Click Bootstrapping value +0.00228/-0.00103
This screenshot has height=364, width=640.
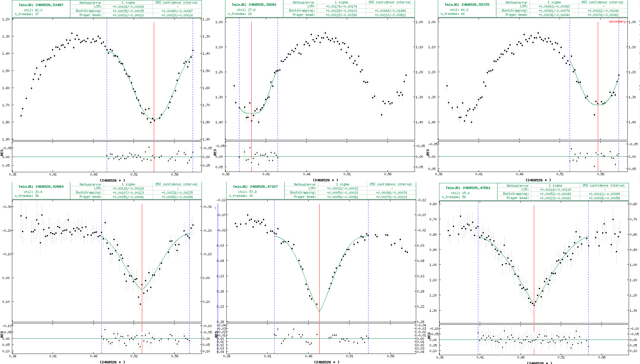pos(341,11)
